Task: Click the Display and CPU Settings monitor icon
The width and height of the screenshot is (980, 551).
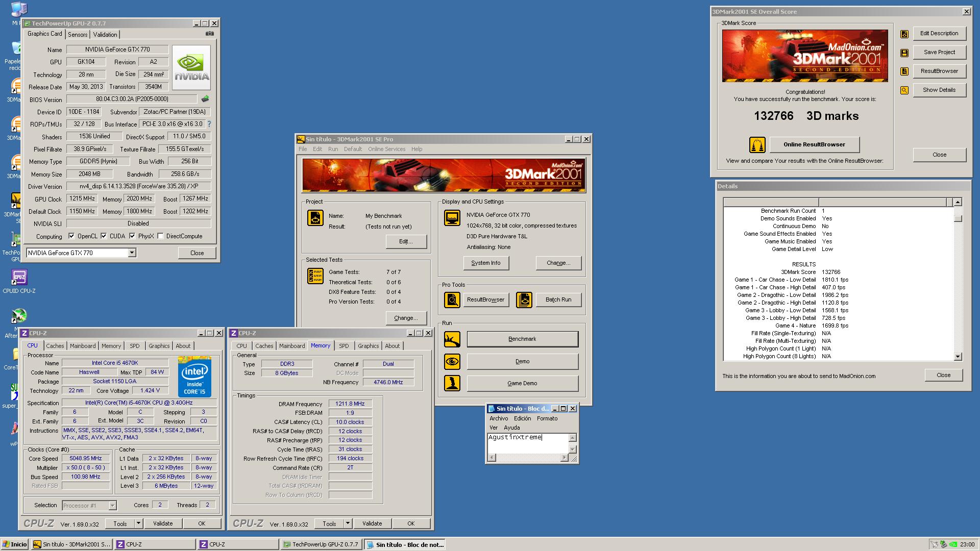Action: 452,218
